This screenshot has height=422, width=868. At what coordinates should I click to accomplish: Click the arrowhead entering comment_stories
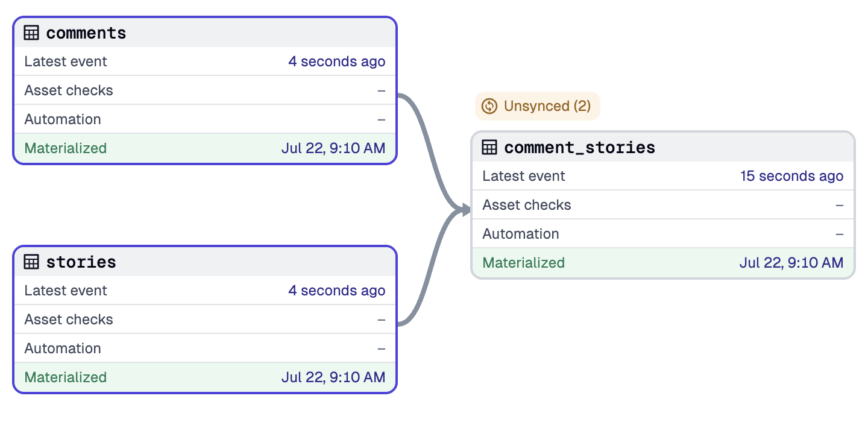point(464,210)
